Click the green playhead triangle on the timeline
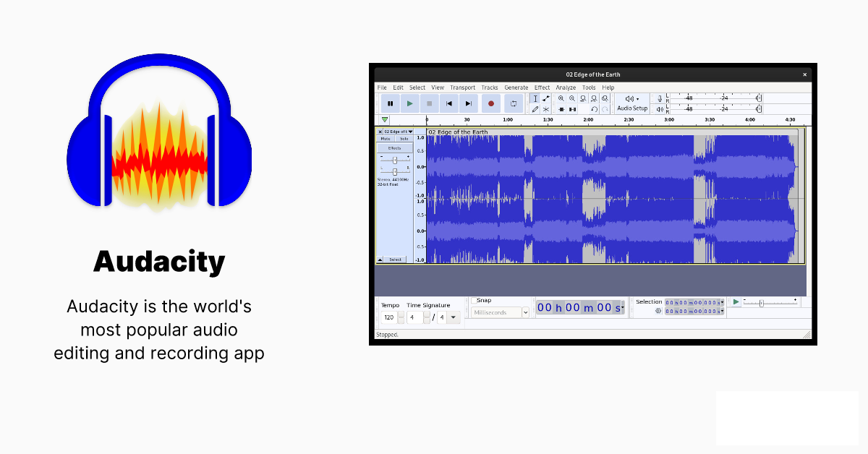 click(x=385, y=120)
